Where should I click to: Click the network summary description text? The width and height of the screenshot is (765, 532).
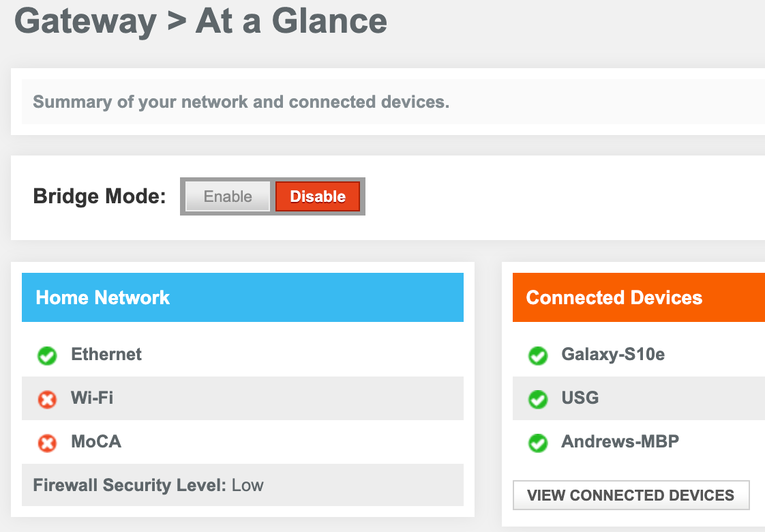[241, 102]
